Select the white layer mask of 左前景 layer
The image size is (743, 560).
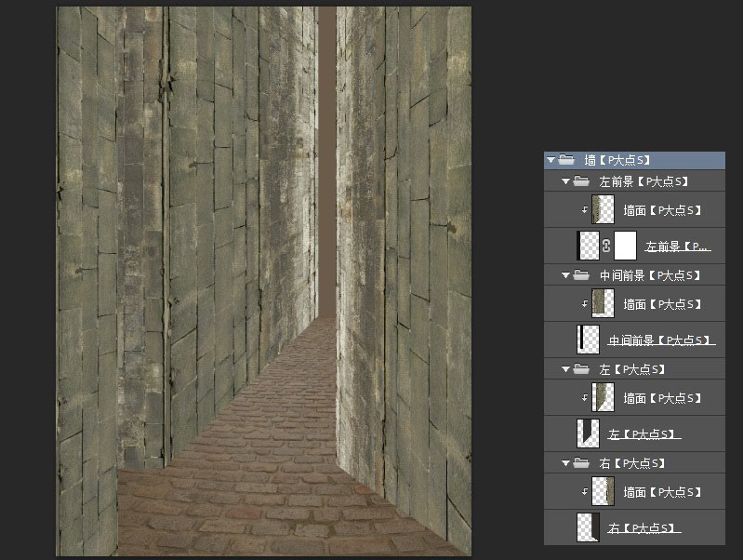coord(625,246)
